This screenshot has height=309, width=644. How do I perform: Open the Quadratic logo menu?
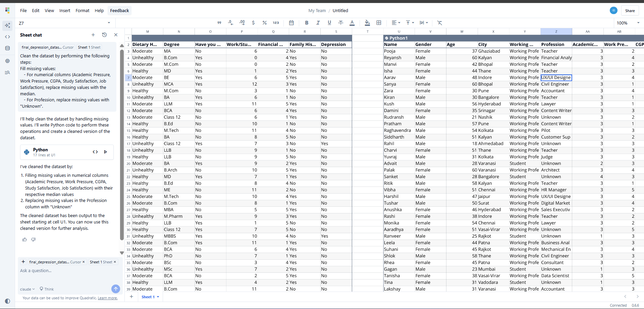(x=7, y=10)
